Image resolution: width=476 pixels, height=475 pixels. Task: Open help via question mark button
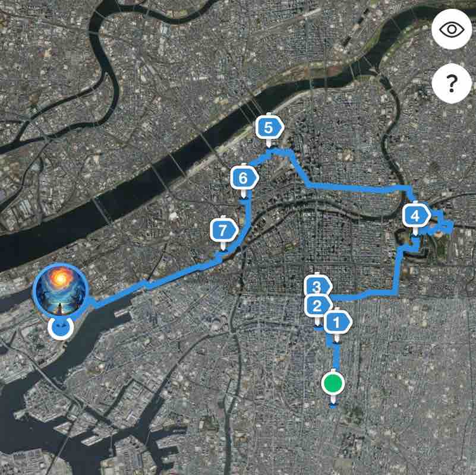point(452,83)
